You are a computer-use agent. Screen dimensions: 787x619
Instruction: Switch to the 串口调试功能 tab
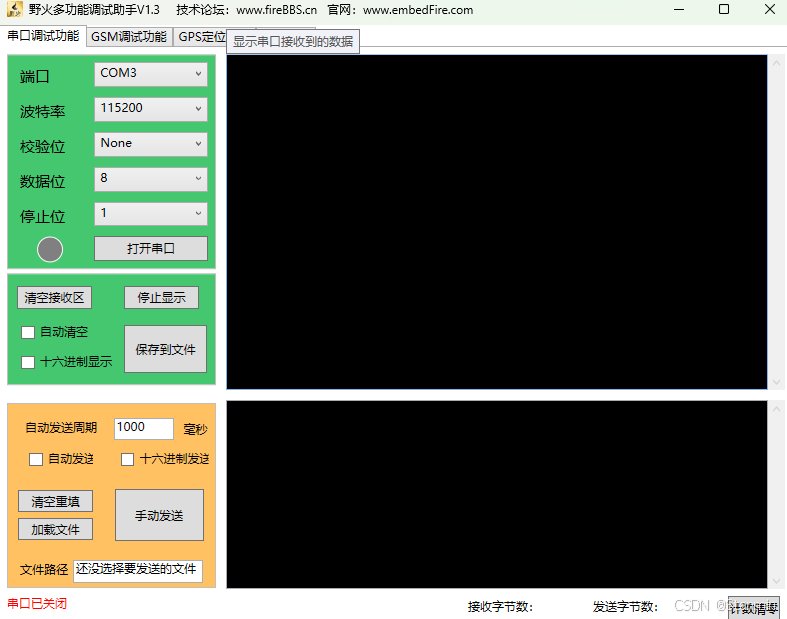pos(43,36)
